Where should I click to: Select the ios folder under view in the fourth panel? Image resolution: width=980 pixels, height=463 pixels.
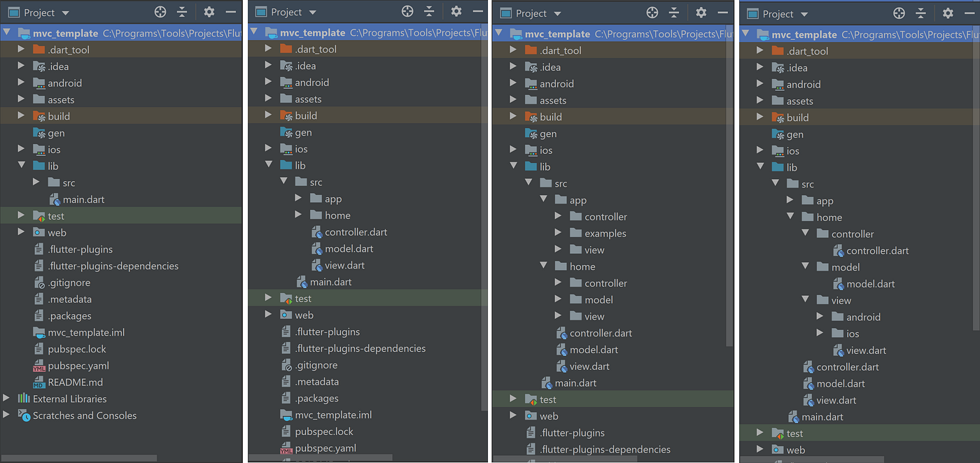(x=853, y=334)
